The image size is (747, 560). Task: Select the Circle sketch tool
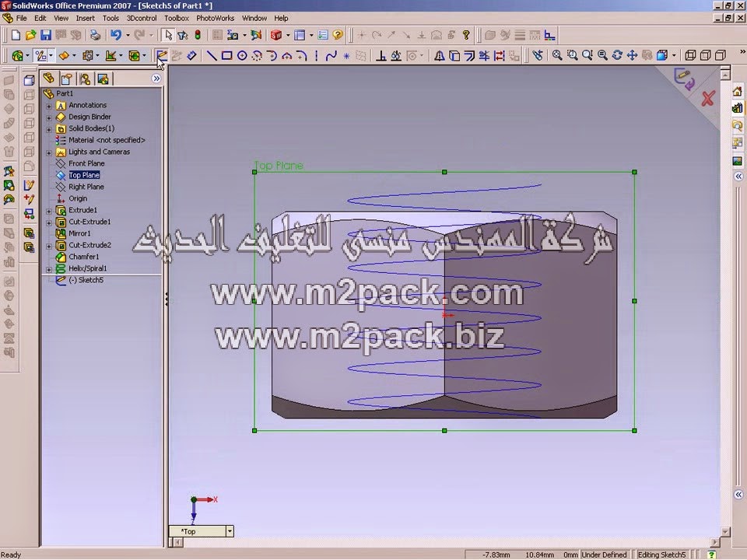coord(242,56)
